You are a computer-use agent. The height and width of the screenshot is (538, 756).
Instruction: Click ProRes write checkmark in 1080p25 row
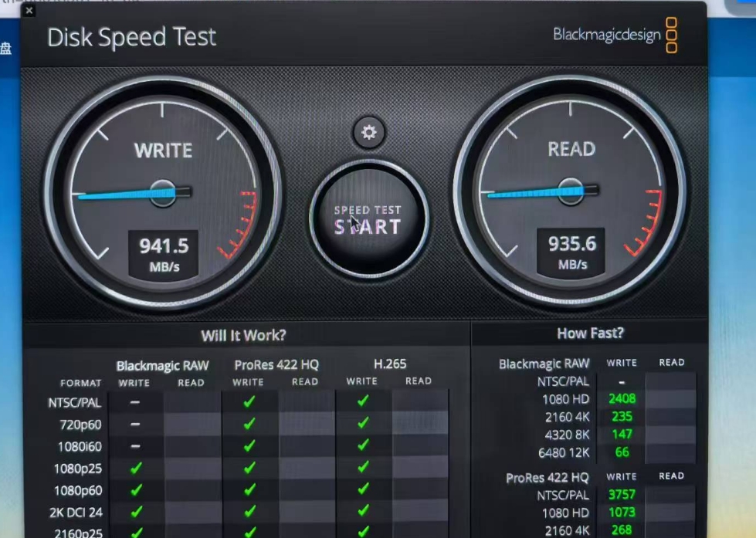click(249, 468)
